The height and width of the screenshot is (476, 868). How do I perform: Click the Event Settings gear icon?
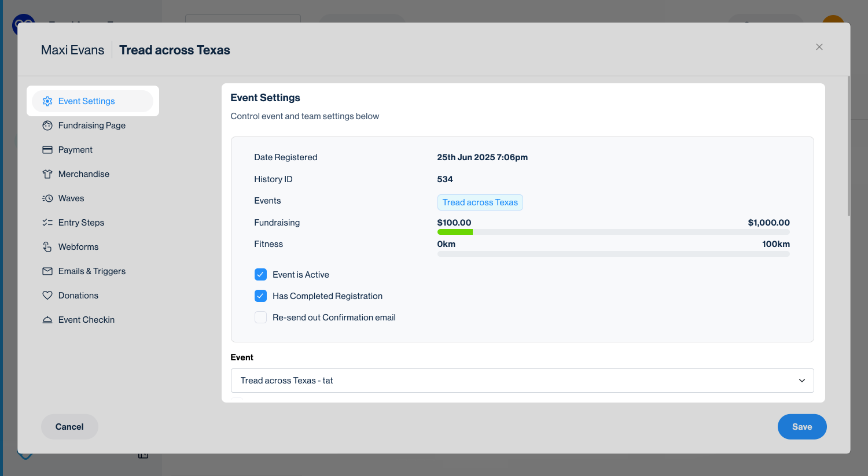(x=47, y=101)
